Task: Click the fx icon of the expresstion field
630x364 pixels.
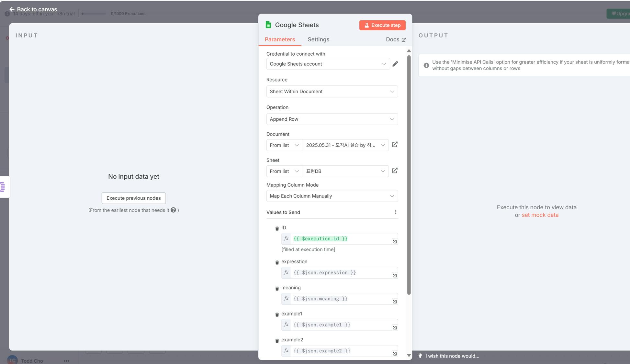Action: pos(286,273)
